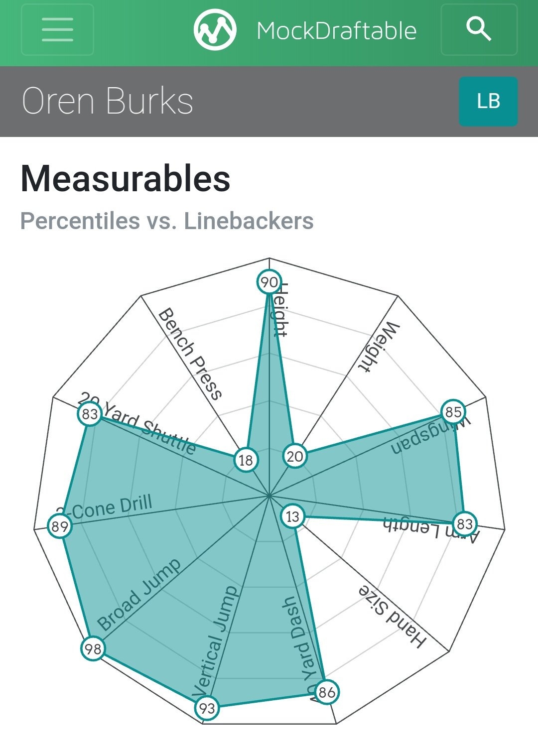Image resolution: width=538 pixels, height=756 pixels.
Task: Click the Broad Jump 98 marker
Action: pos(93,648)
